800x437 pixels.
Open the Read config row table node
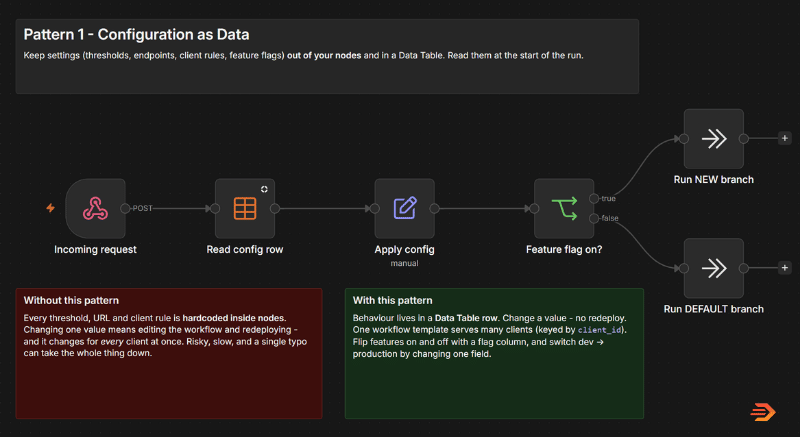pyautogui.click(x=245, y=208)
